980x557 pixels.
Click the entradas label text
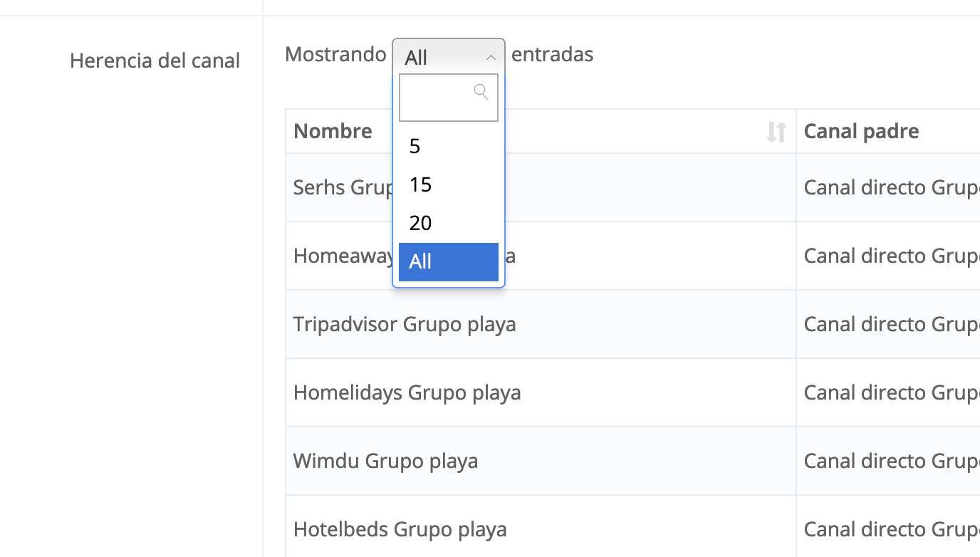[553, 54]
